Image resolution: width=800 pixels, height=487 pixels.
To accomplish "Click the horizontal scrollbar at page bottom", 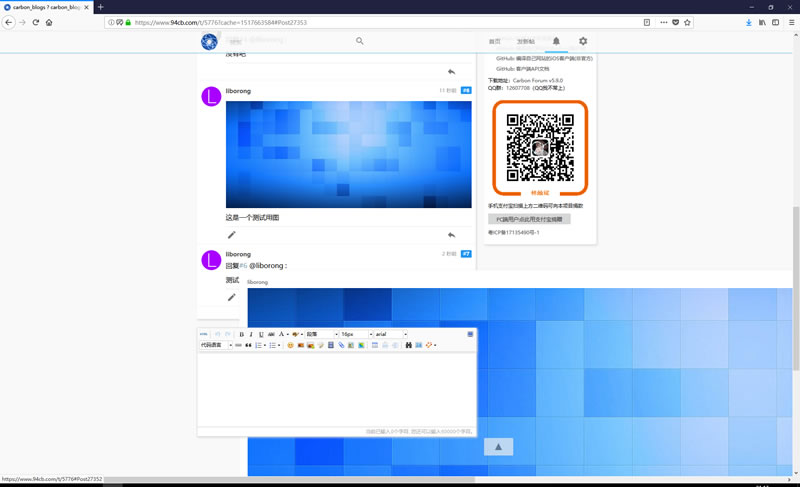I will [288, 479].
